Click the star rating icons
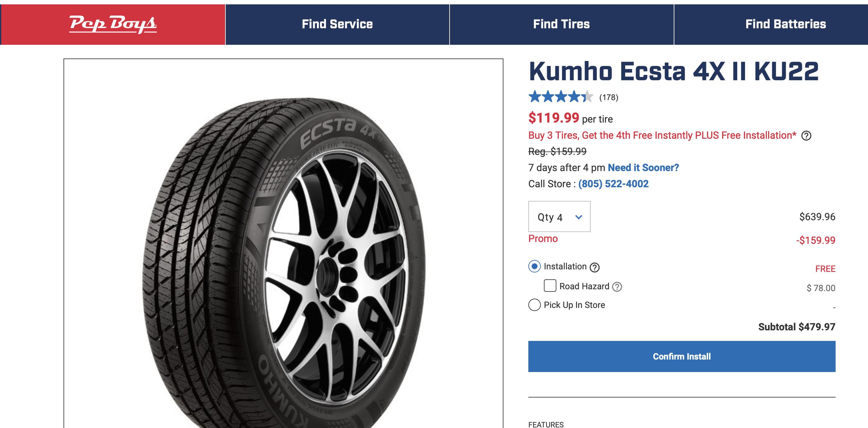 coord(560,97)
